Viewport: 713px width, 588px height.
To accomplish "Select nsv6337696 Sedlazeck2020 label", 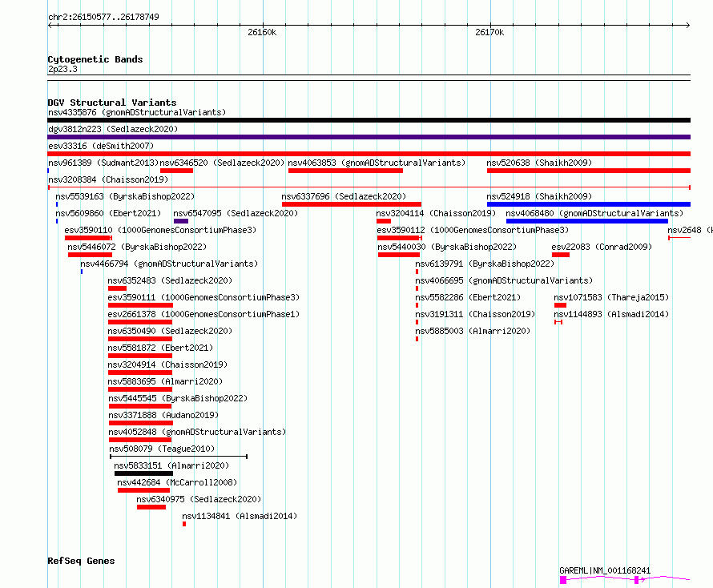I will [x=344, y=196].
